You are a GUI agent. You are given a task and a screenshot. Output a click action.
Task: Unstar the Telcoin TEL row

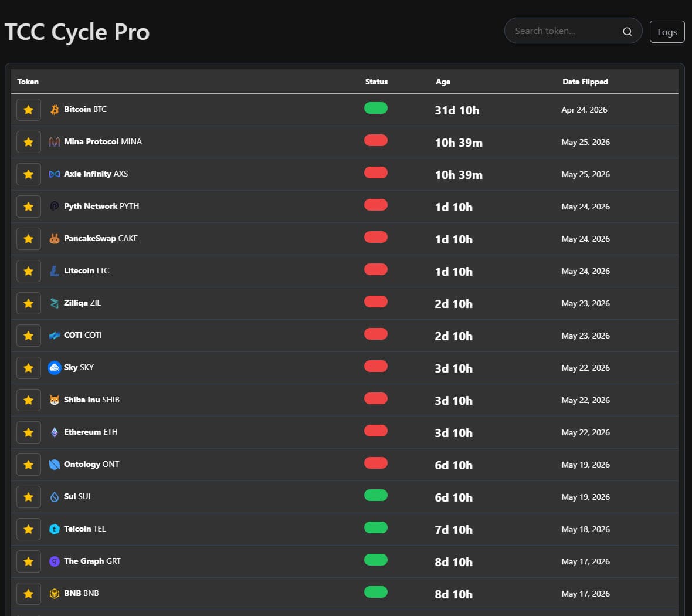point(29,529)
